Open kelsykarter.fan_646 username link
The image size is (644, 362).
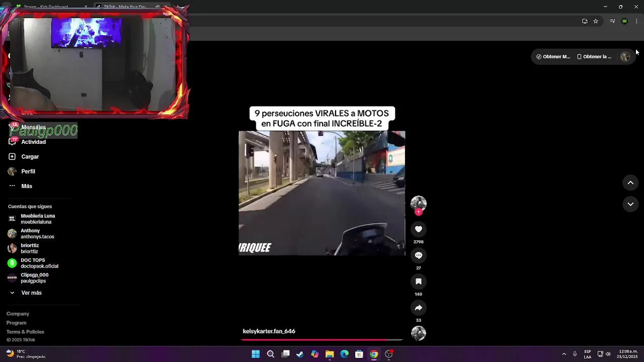[269, 331]
